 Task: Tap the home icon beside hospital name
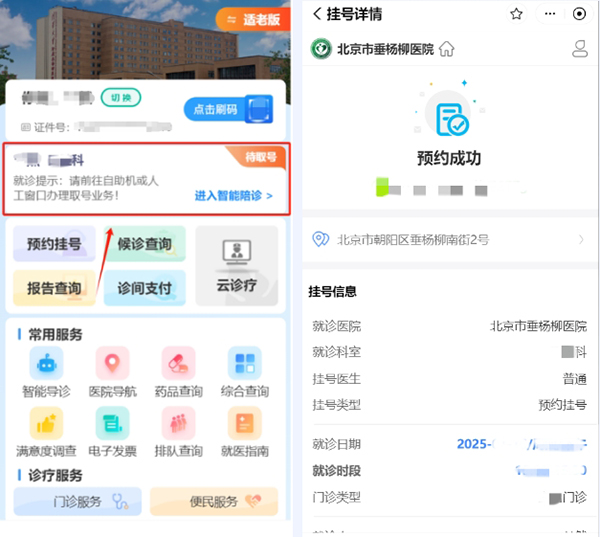click(446, 49)
